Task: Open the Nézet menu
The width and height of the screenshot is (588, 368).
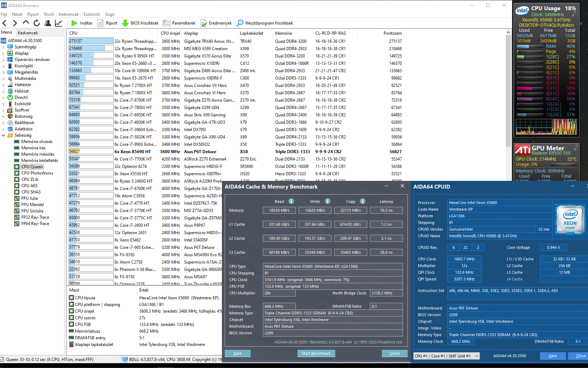Action: point(17,14)
